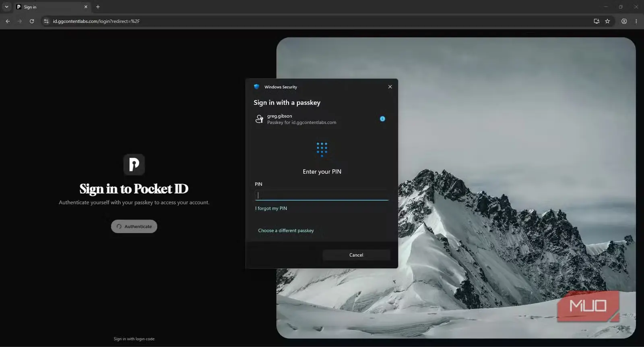Bookmark this page with star icon
Image resolution: width=644 pixels, height=347 pixels.
pos(607,21)
